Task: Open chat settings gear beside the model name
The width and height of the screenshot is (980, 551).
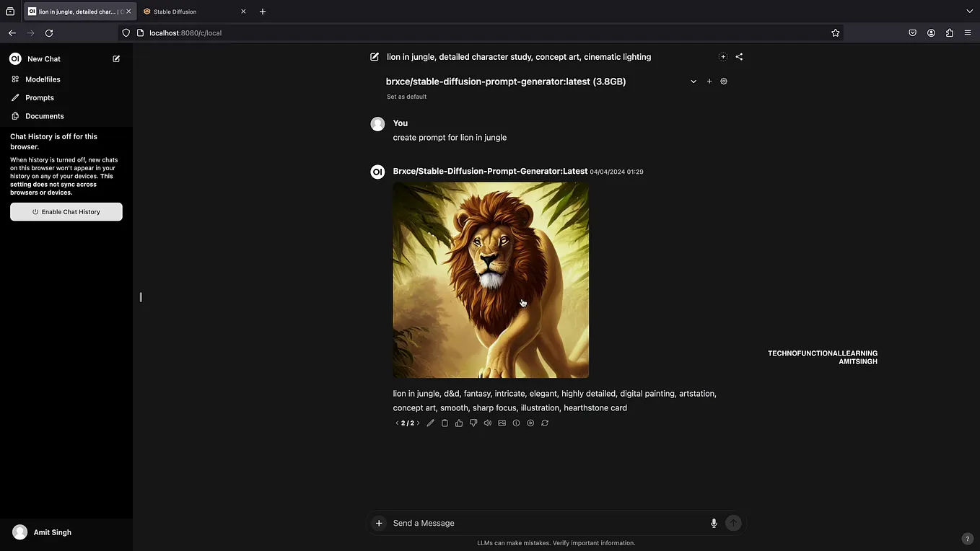Action: pos(724,81)
